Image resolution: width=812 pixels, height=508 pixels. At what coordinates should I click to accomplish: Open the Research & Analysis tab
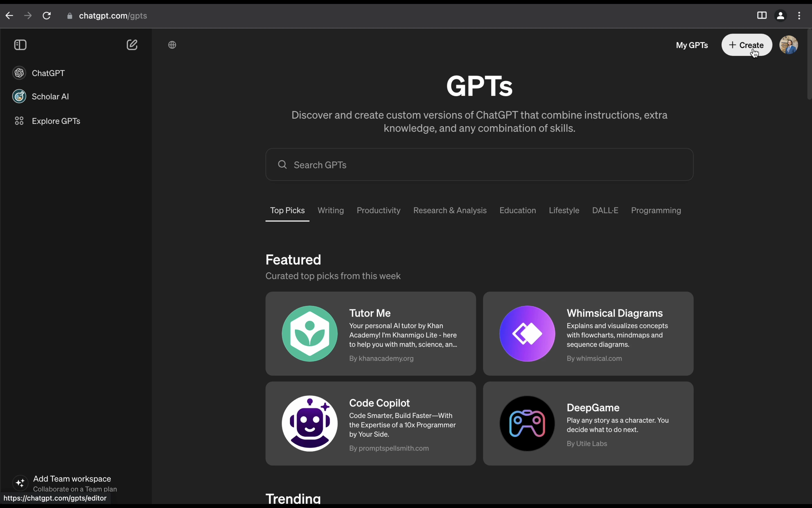[x=450, y=211]
